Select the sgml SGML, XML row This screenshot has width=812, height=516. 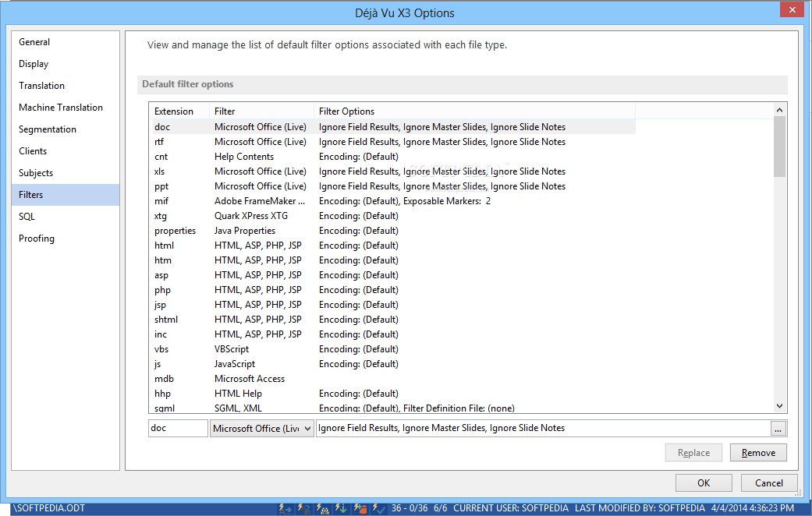(393, 408)
